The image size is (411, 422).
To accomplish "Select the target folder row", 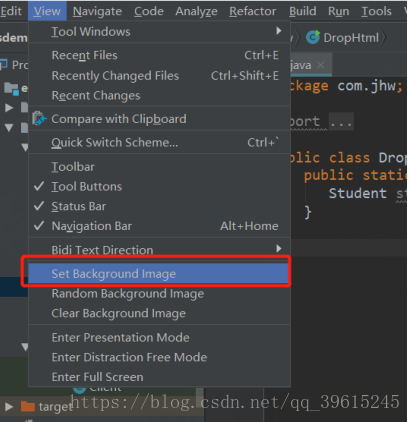I will click(102, 406).
